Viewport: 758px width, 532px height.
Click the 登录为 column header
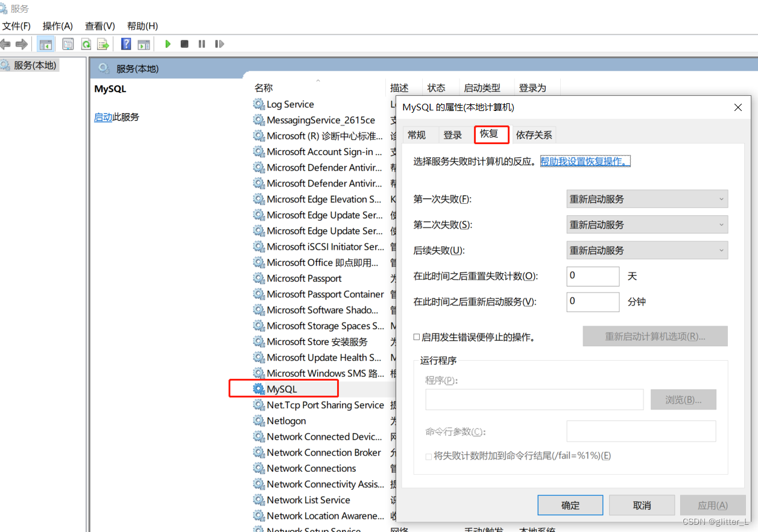point(532,88)
